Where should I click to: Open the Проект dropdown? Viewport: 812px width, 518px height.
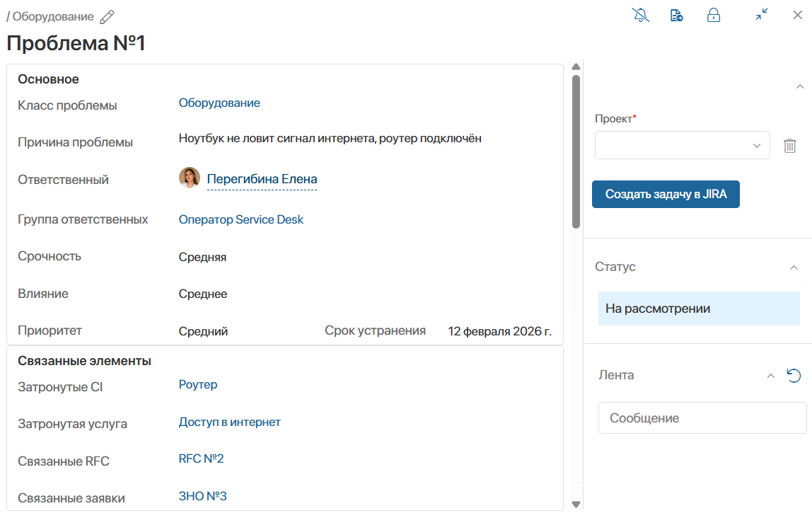point(682,145)
